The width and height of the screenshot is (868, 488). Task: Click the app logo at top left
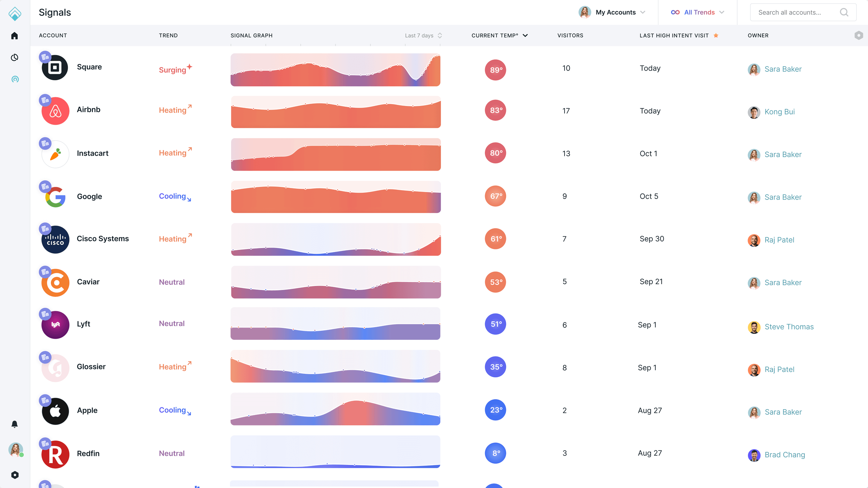(15, 13)
